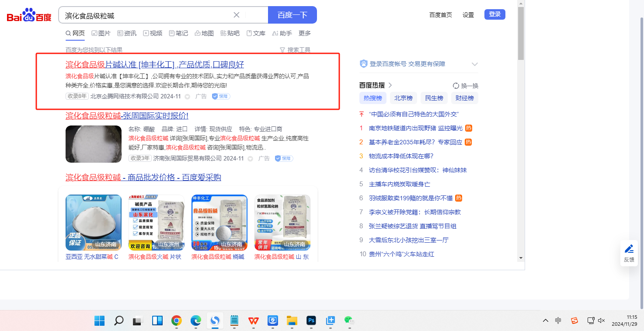
Task: Open the 山东滨州 碱类产品 product image
Action: (x=157, y=223)
